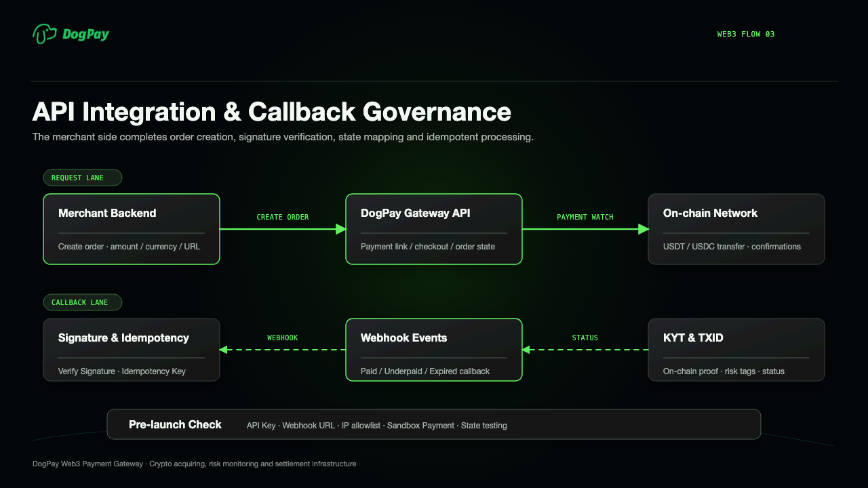The width and height of the screenshot is (868, 488).
Task: Open the On-chain Network card
Action: pyautogui.click(x=736, y=229)
